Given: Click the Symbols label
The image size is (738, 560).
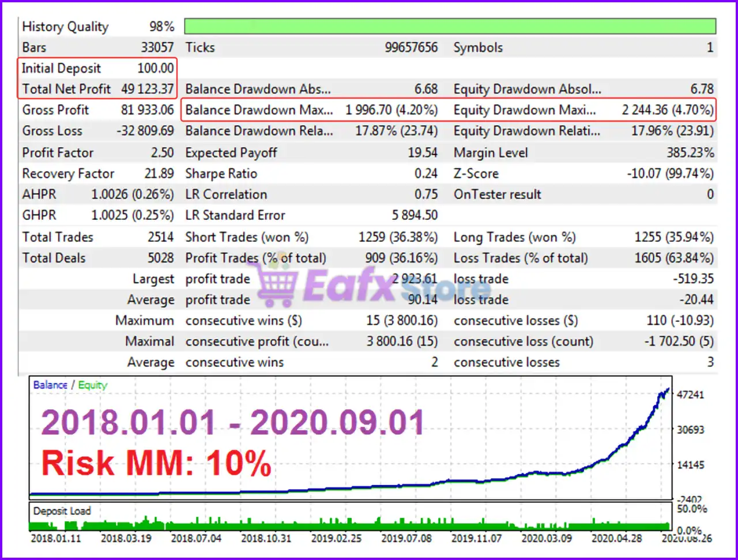Looking at the screenshot, I should (x=478, y=48).
